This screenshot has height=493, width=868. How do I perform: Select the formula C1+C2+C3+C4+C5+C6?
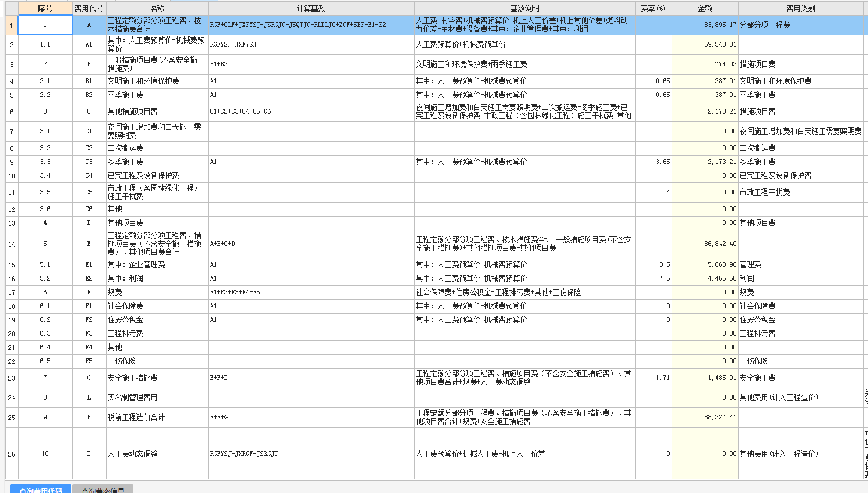[x=311, y=112]
